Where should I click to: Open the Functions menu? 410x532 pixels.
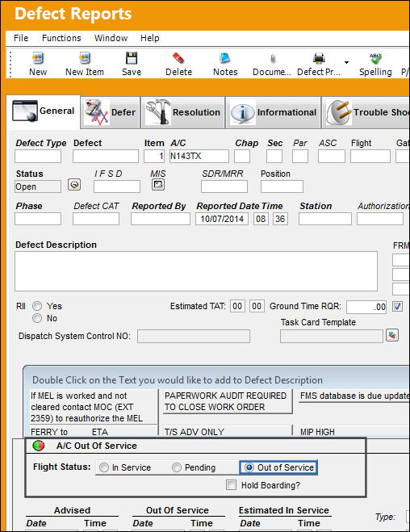pyautogui.click(x=61, y=38)
